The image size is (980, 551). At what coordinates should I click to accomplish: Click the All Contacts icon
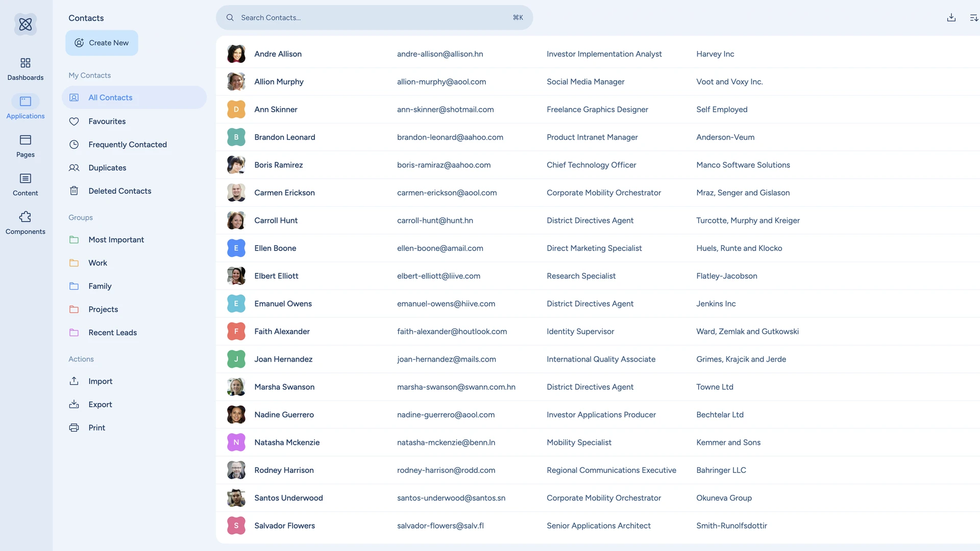[74, 97]
